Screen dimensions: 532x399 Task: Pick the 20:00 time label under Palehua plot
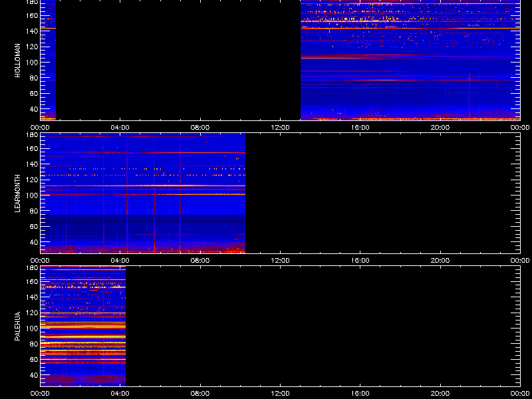click(440, 394)
